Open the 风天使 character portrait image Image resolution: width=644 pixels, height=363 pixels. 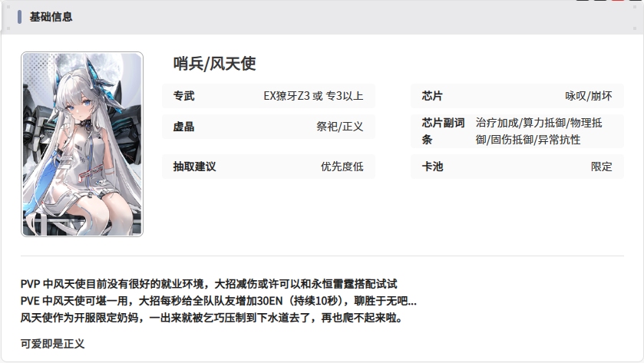pos(82,144)
